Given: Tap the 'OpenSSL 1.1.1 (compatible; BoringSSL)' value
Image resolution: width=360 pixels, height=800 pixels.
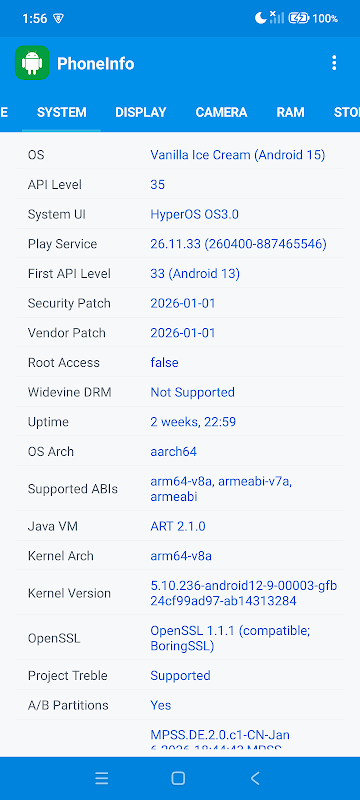Looking at the screenshot, I should pos(230,638).
